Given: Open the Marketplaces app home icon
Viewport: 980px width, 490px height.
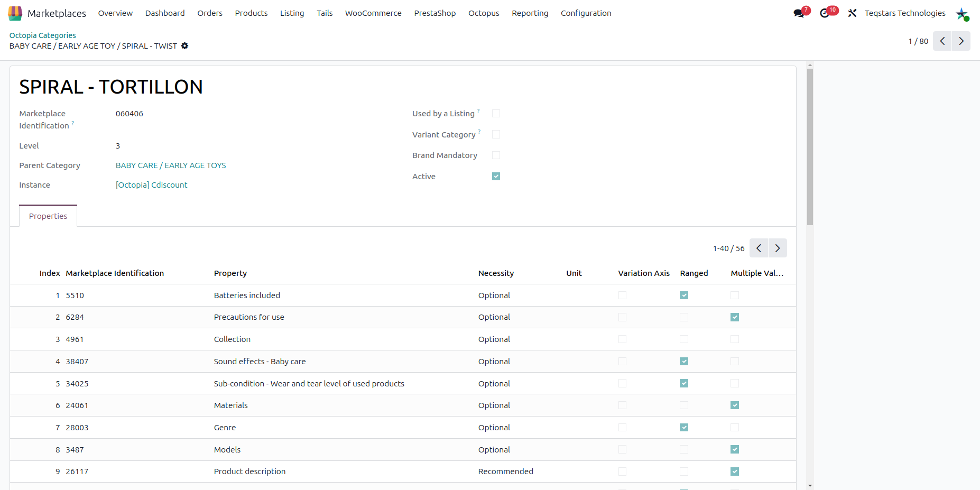Looking at the screenshot, I should tap(15, 13).
